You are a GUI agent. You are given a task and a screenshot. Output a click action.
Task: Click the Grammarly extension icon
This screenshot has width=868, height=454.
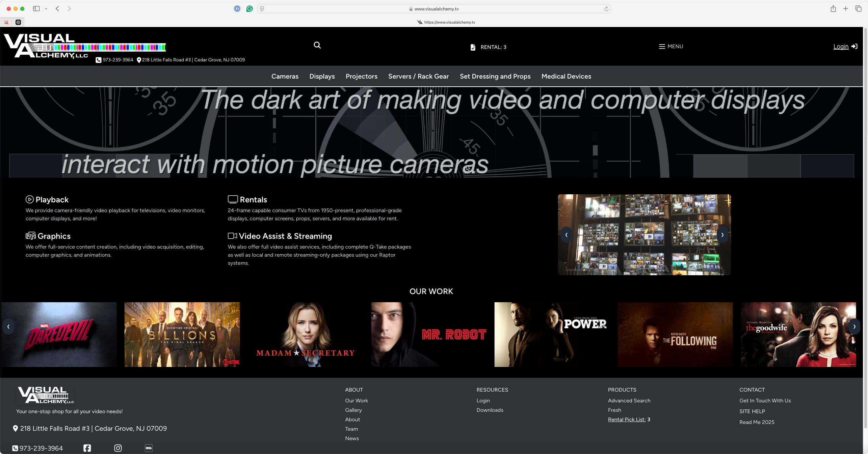pos(249,9)
